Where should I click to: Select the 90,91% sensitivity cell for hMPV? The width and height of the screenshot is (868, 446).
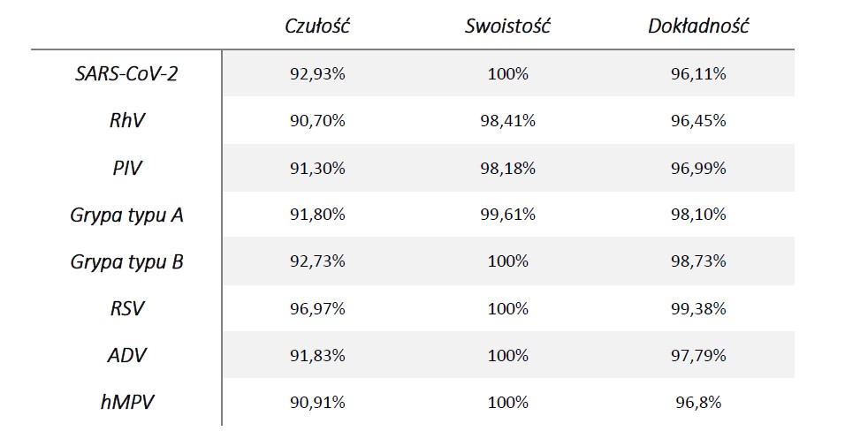coord(317,403)
